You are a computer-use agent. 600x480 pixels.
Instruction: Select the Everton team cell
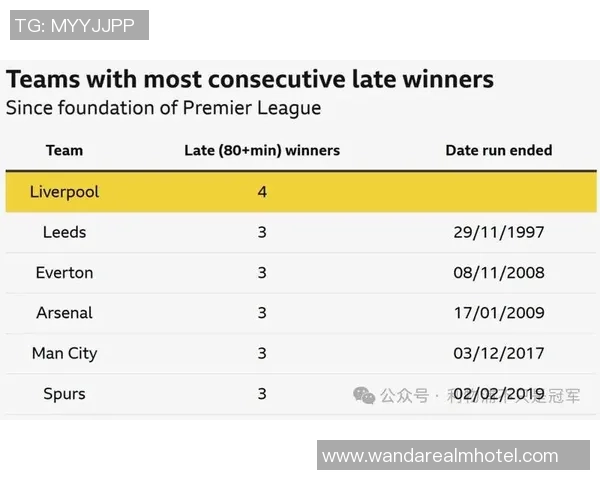pos(64,272)
